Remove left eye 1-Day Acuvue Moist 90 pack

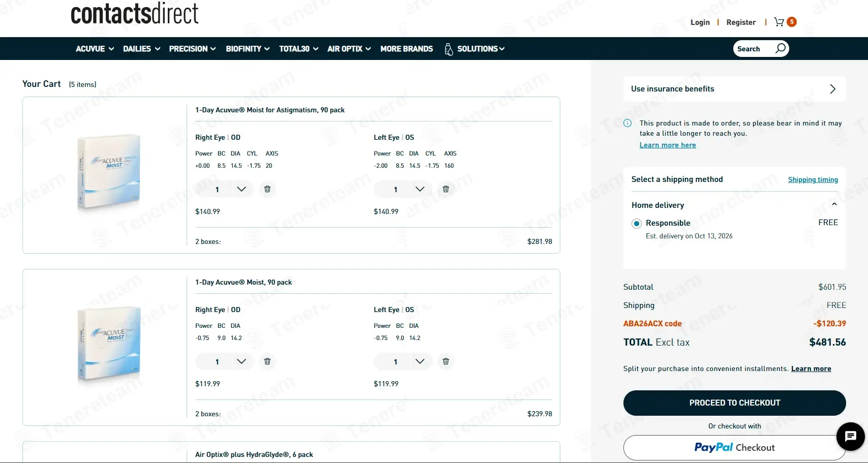[x=446, y=361]
